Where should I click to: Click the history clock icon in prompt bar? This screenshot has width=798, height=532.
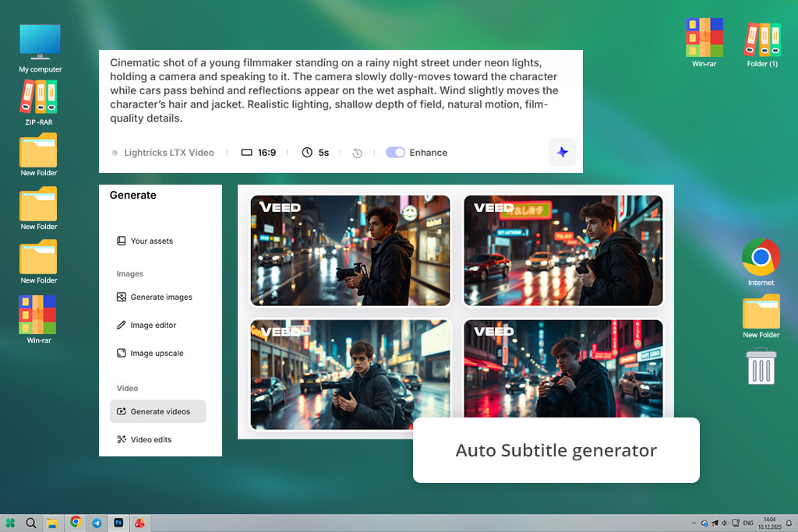[357, 153]
